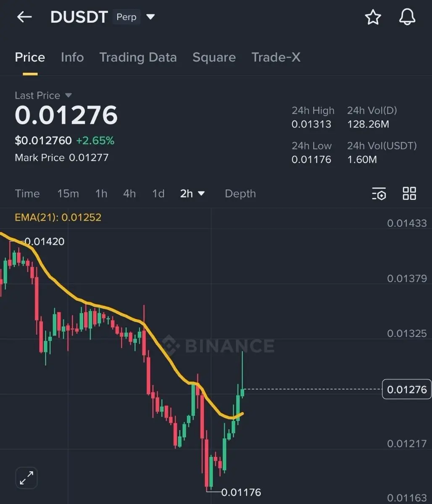Expand the DUSDT Perp pair selector arrow
The width and height of the screenshot is (432, 504).
tap(150, 17)
